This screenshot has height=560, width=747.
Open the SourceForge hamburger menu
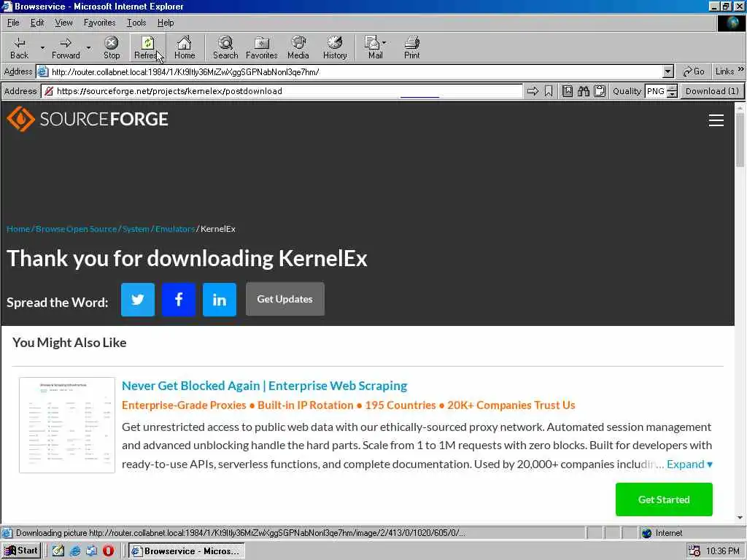point(716,120)
